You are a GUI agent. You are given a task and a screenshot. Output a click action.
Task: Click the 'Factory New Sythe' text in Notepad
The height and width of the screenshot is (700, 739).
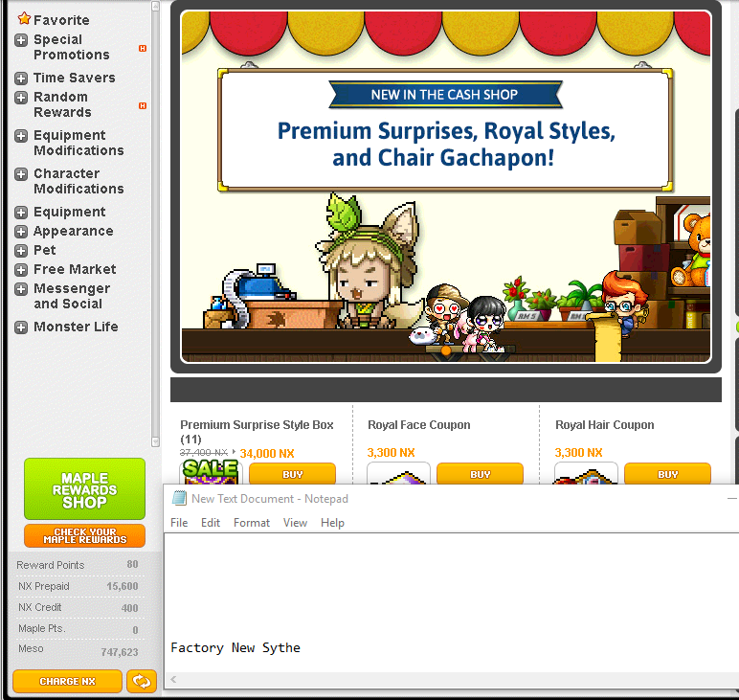(235, 647)
